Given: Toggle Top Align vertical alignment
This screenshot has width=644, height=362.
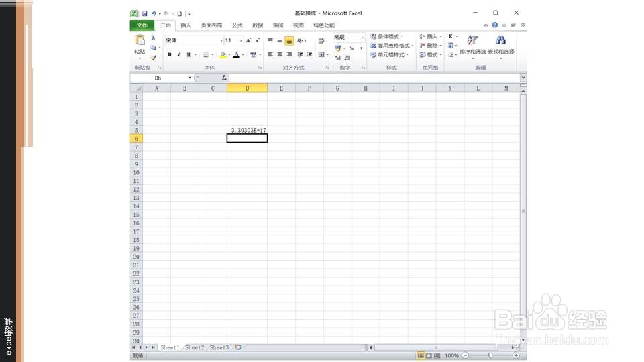Looking at the screenshot, I should tap(270, 41).
